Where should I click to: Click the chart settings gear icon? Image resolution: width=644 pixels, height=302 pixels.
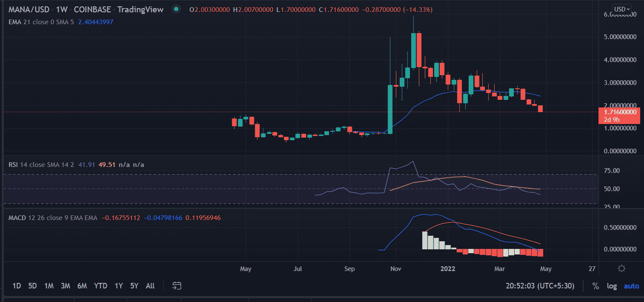(x=621, y=268)
